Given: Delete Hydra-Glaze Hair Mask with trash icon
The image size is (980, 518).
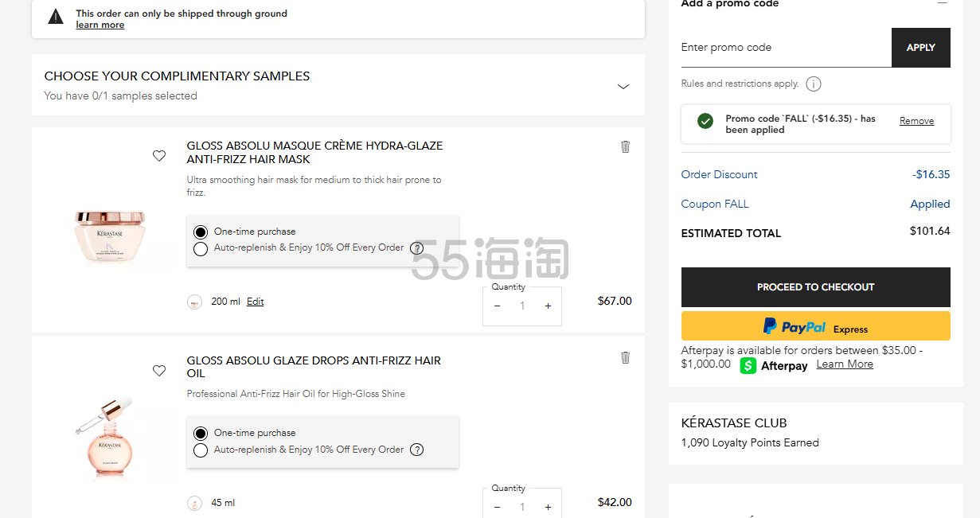Looking at the screenshot, I should 625,146.
